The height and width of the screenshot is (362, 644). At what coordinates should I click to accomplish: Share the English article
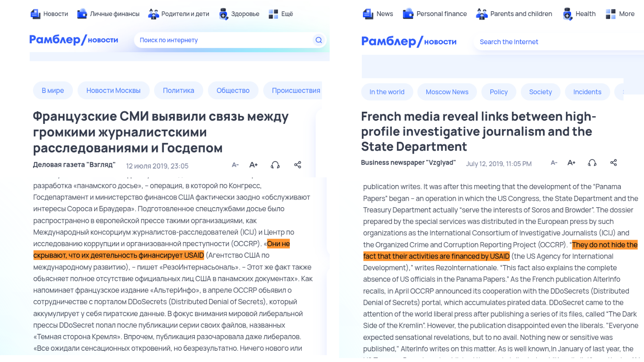pos(613,163)
